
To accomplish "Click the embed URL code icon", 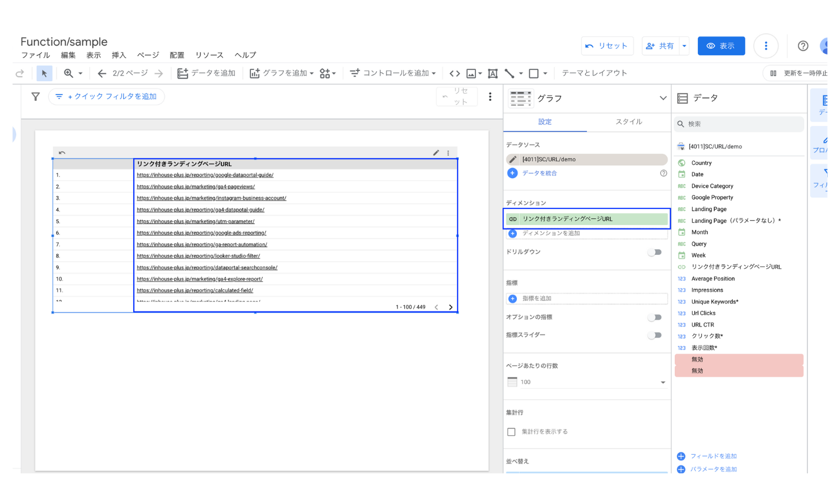I will point(455,73).
